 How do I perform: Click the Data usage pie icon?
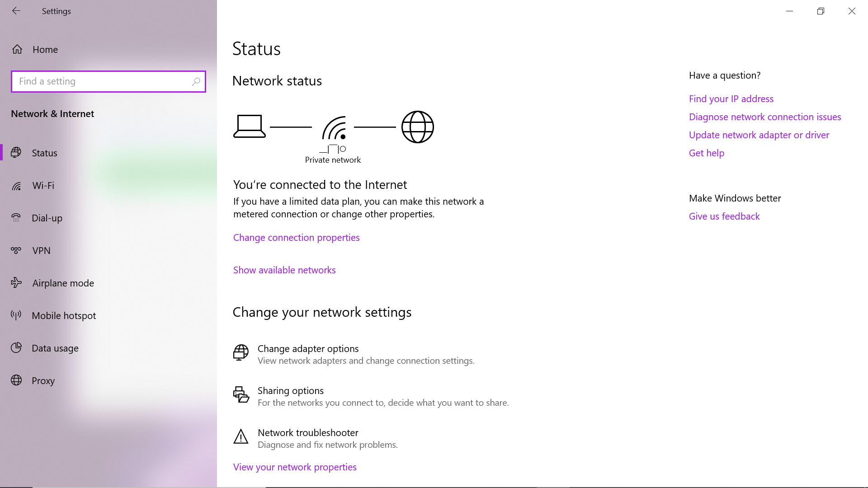coord(16,348)
